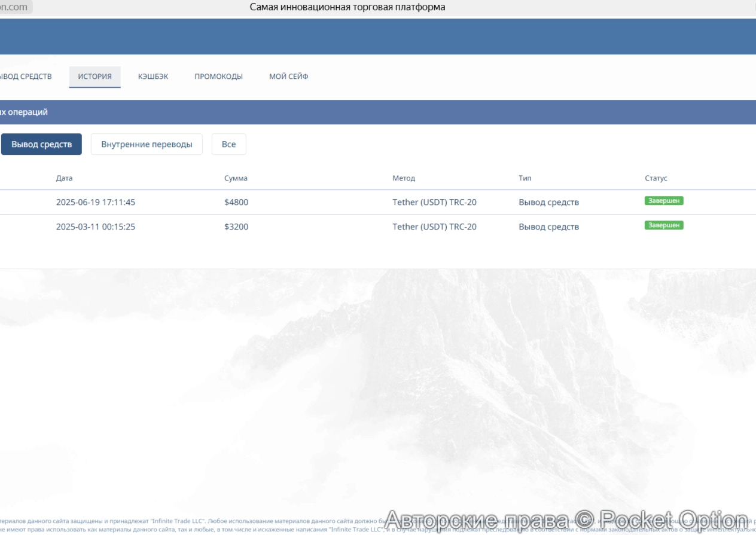The width and height of the screenshot is (756, 535).
Task: Select the 2025-03-11 00:15:25 date entry
Action: (96, 227)
